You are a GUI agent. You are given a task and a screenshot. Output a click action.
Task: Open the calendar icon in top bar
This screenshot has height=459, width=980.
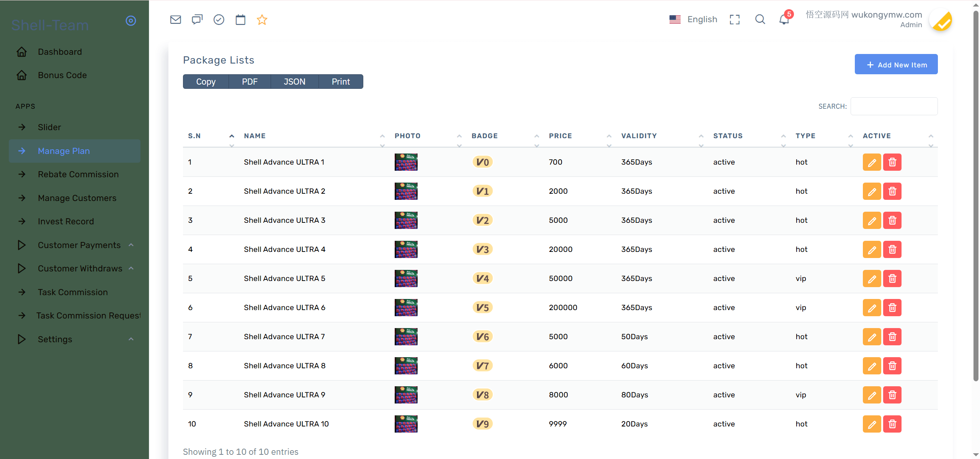(x=240, y=20)
